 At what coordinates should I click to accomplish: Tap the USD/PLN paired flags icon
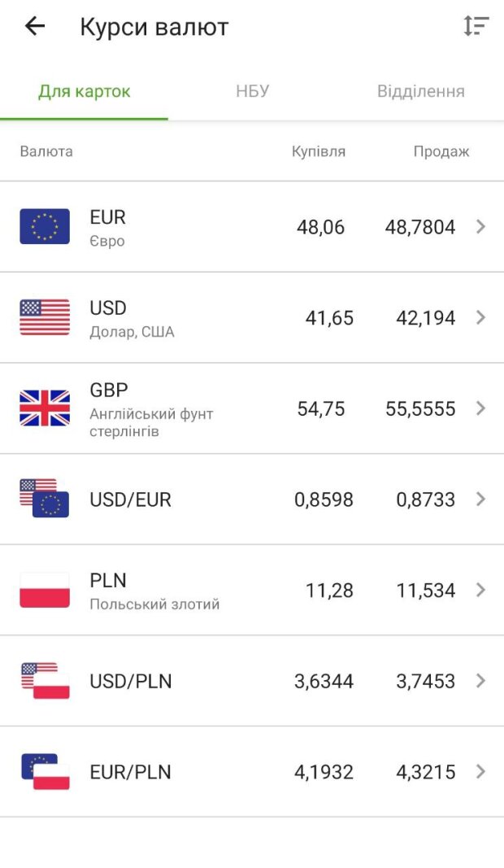(45, 681)
